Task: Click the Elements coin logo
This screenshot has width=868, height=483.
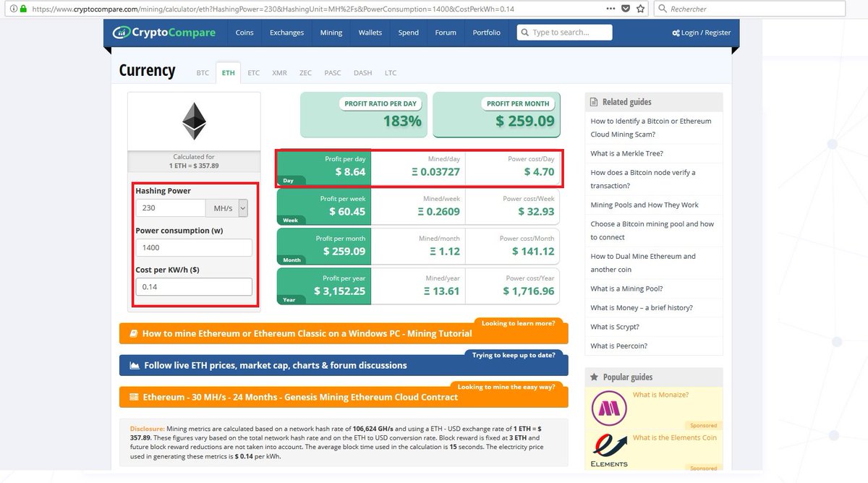Action: pos(609,449)
